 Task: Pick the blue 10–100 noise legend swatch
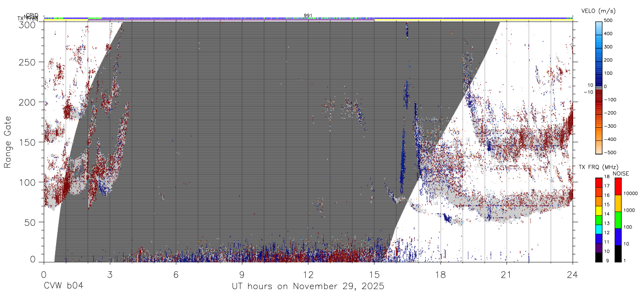618,237
